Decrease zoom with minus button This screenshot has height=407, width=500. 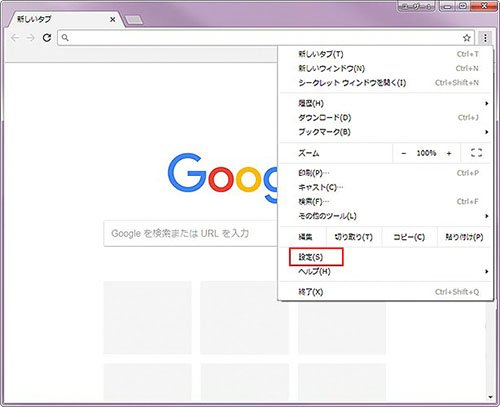click(404, 153)
